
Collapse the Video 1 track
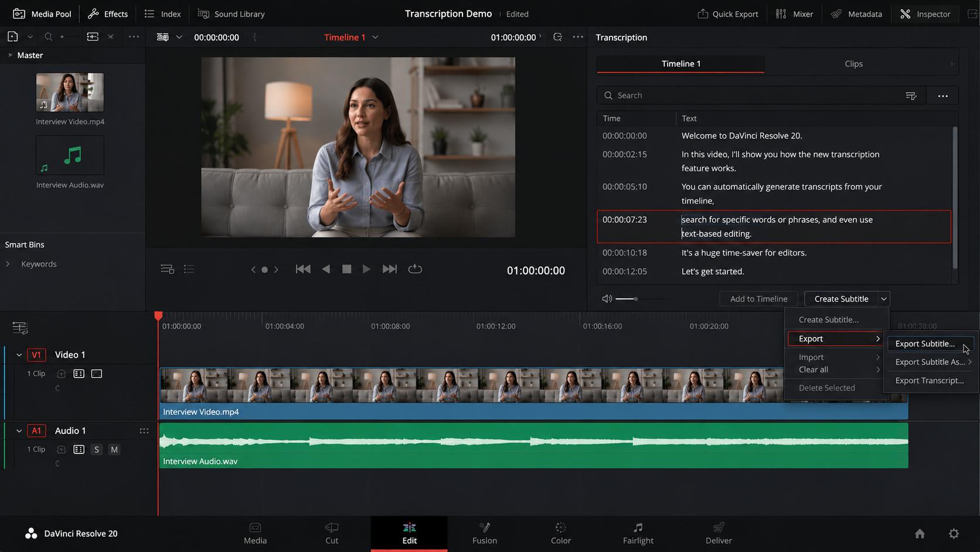coord(19,355)
